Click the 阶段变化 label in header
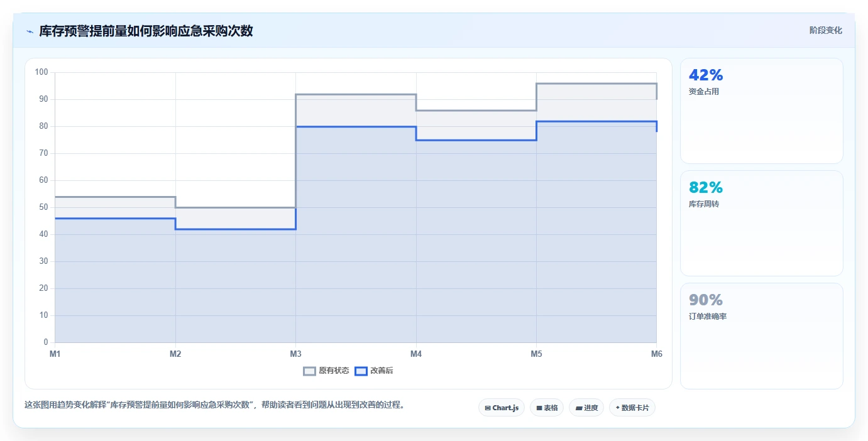Screen dimensions: 868x441 825,30
